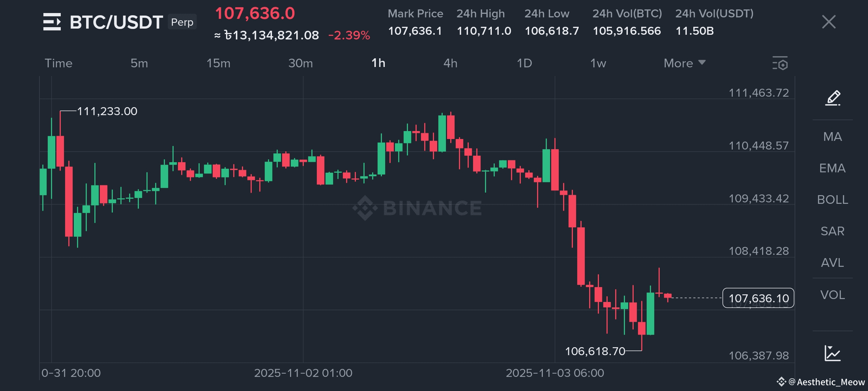Click the current price tag 107,636.10
The width and height of the screenshot is (868, 391).
click(758, 298)
